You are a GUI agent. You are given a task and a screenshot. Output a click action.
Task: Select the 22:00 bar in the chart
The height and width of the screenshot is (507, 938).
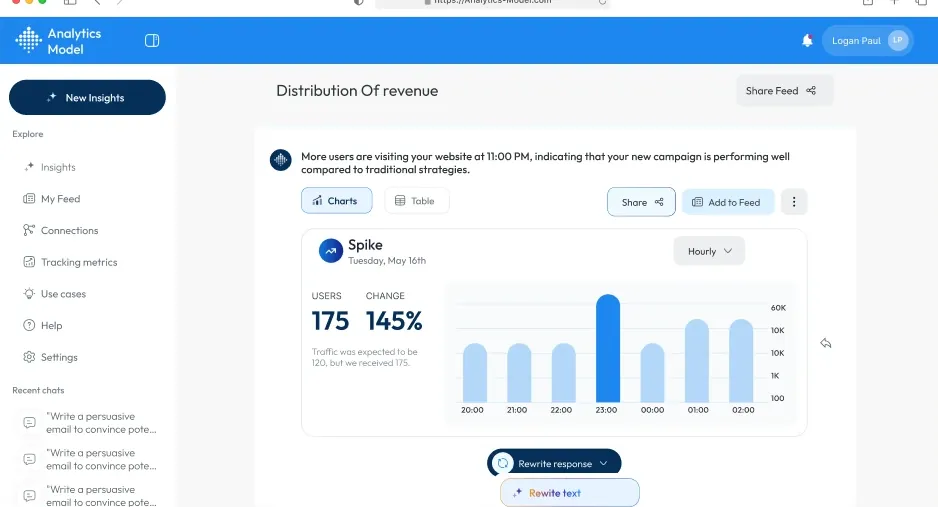564,372
